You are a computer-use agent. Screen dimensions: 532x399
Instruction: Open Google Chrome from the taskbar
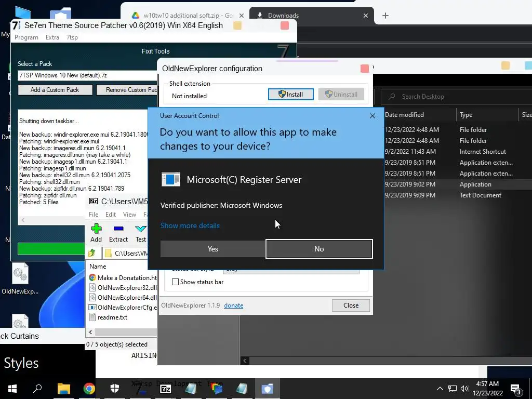[x=89, y=389]
